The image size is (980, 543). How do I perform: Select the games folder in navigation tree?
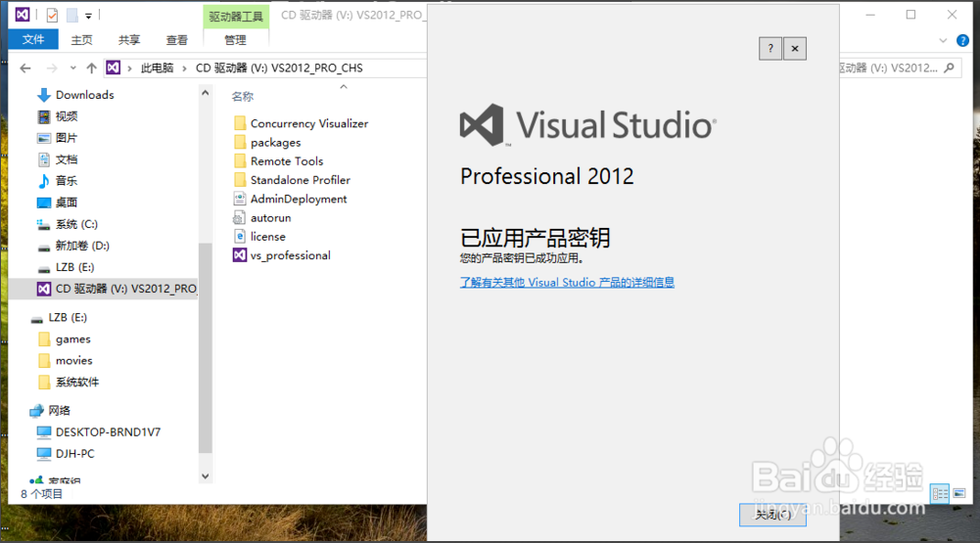tap(72, 339)
